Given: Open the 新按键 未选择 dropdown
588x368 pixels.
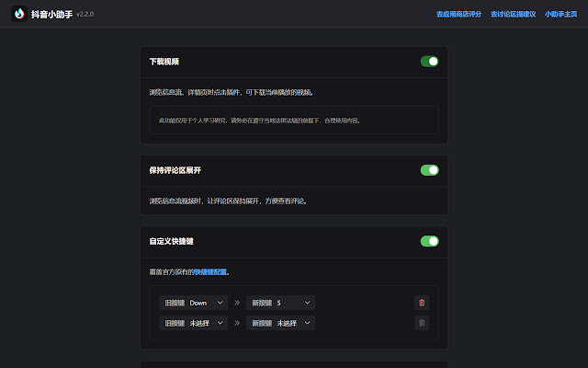Looking at the screenshot, I should [x=280, y=323].
